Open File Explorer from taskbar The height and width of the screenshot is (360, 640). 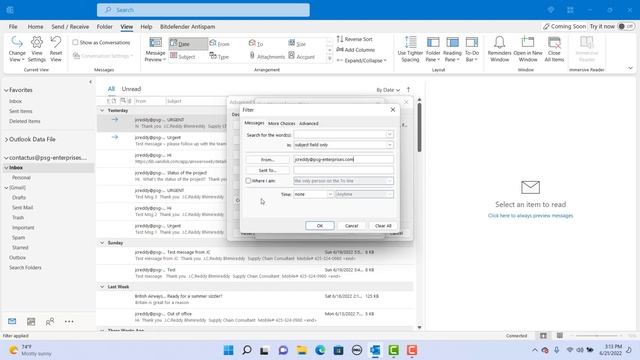click(x=302, y=350)
